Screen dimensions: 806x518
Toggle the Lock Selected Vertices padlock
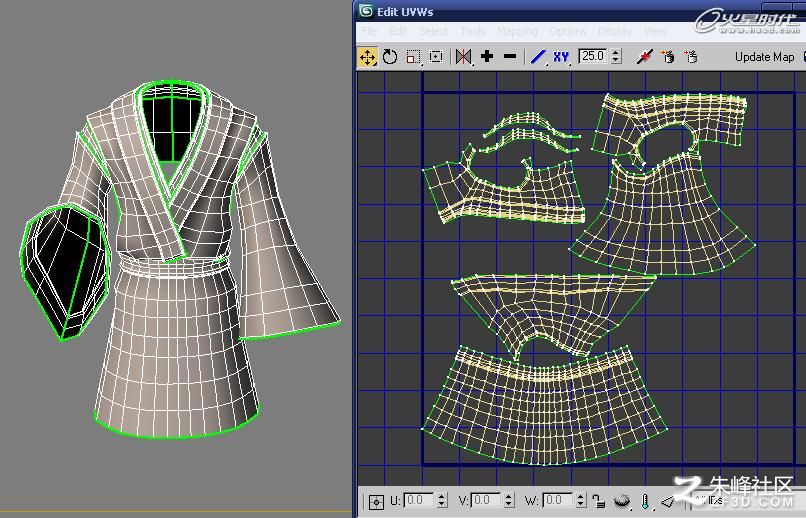click(598, 501)
